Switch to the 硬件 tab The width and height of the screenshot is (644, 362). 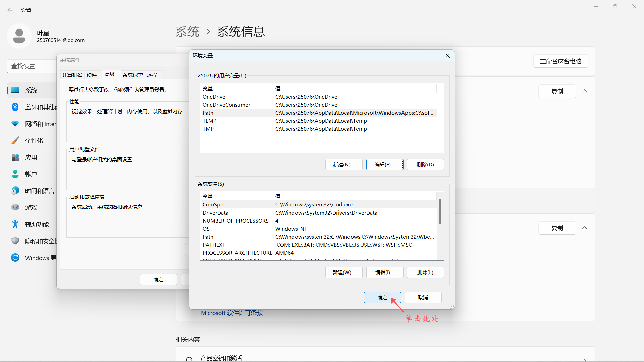click(91, 74)
